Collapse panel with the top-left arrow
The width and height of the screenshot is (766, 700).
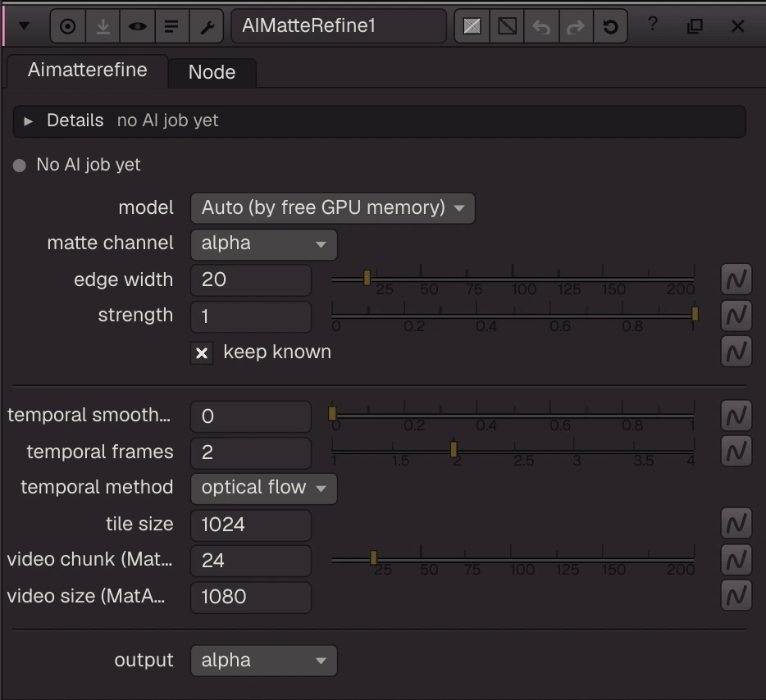24,26
